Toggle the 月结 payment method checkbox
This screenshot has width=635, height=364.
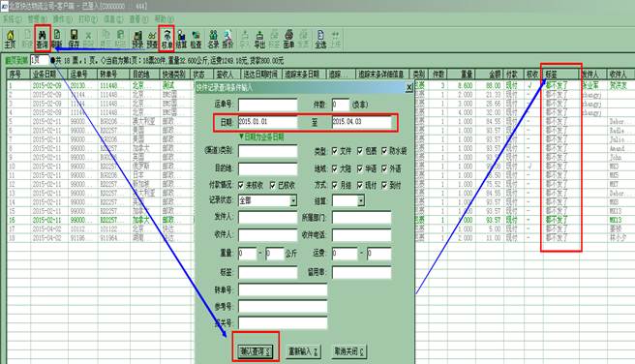pos(335,185)
